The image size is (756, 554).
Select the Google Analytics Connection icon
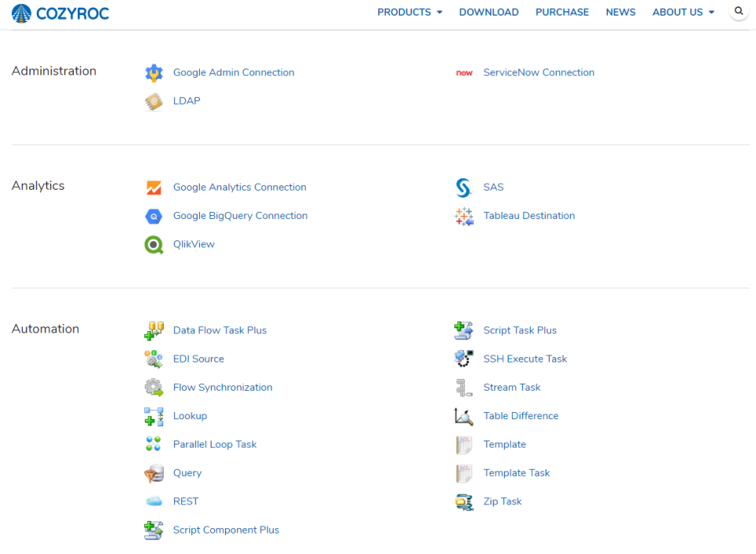tap(154, 187)
